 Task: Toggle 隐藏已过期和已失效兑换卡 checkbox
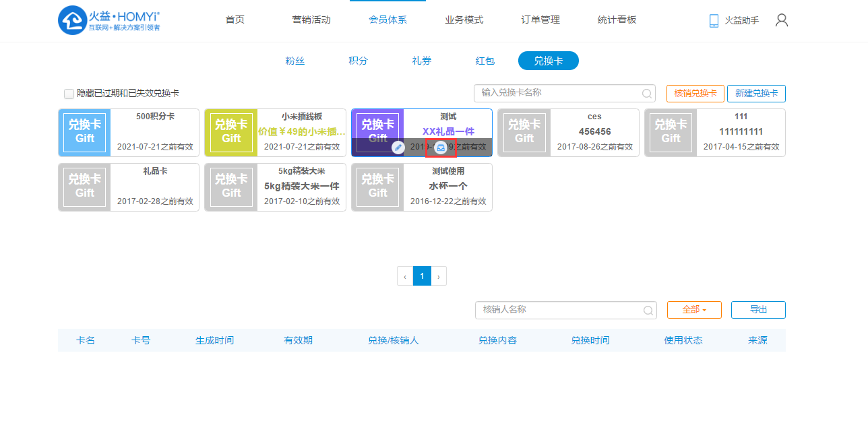[69, 94]
